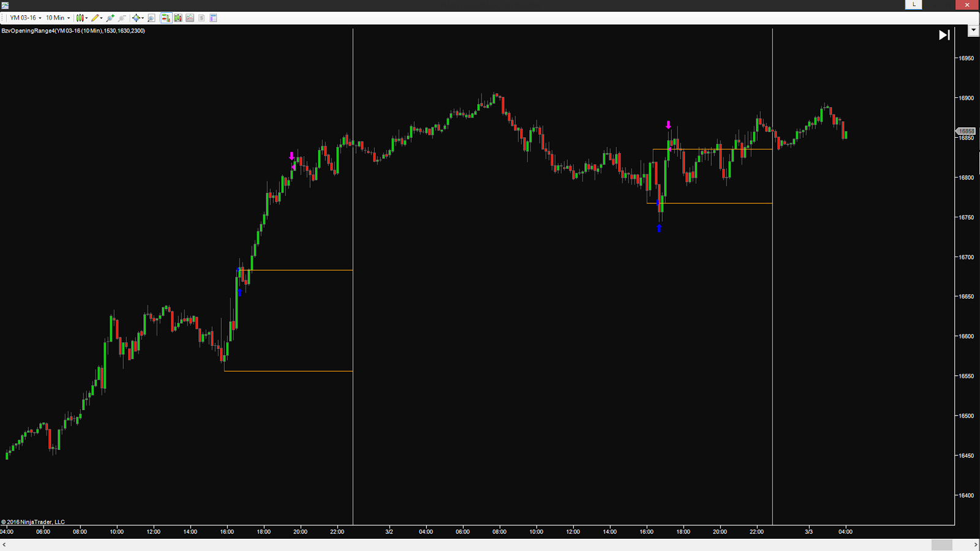Jump to latest bar with skip-forward arrow

coord(944,35)
